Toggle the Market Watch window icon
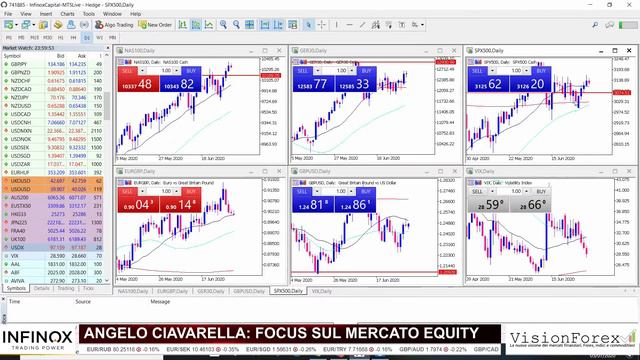Image resolution: width=640 pixels, height=360 pixels. pos(43,25)
